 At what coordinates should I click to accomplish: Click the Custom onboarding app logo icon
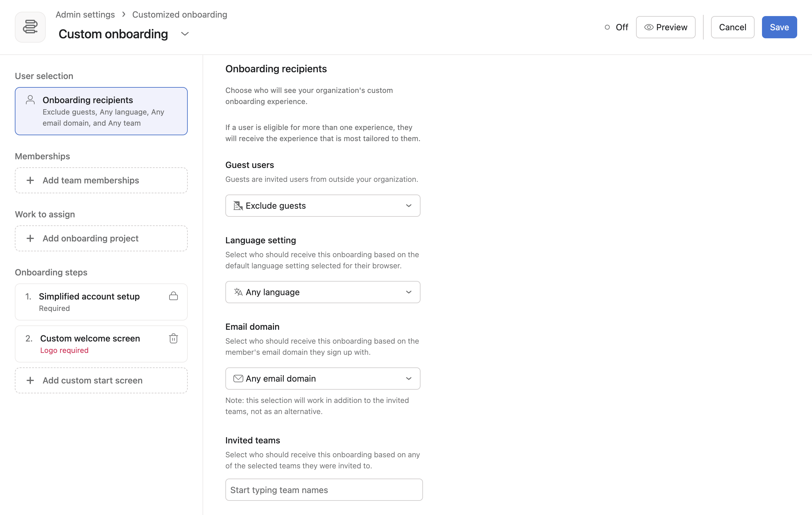(30, 27)
